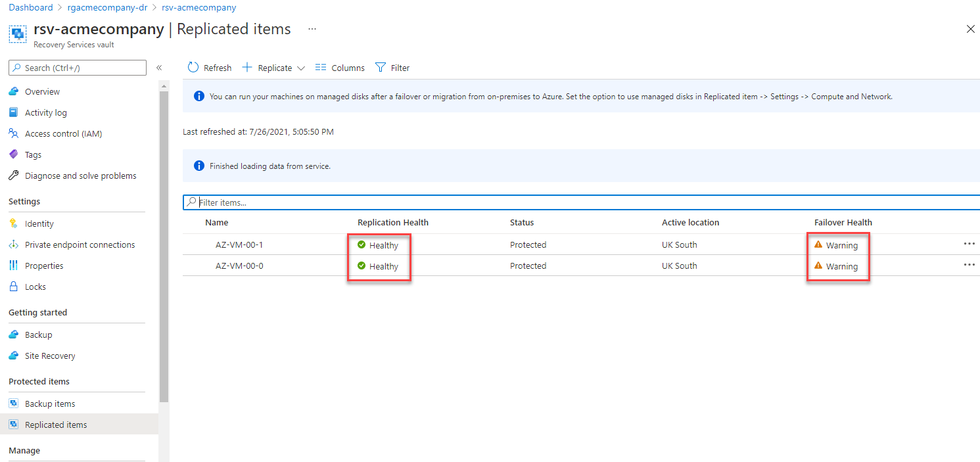Image resolution: width=980 pixels, height=462 pixels.
Task: Sort by Status column header
Action: coord(522,222)
